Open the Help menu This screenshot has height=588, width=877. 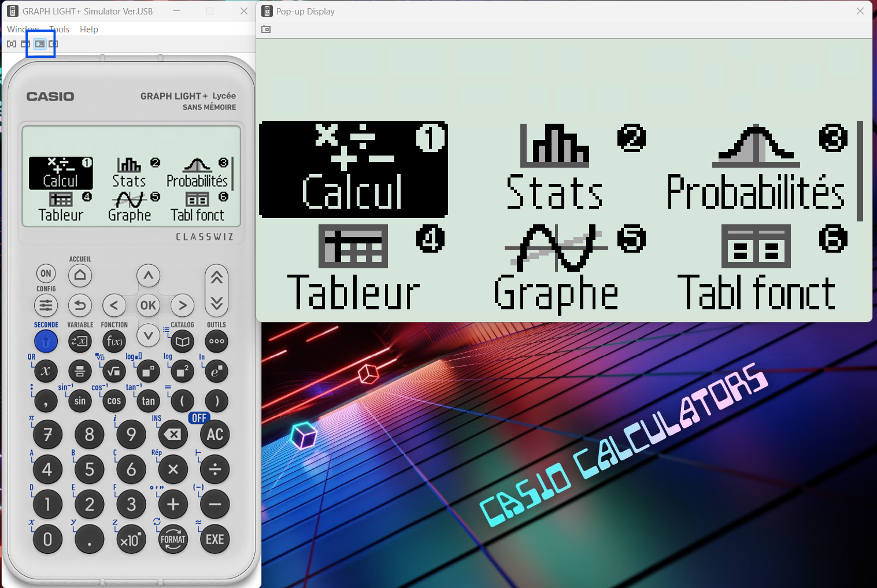pos(89,29)
